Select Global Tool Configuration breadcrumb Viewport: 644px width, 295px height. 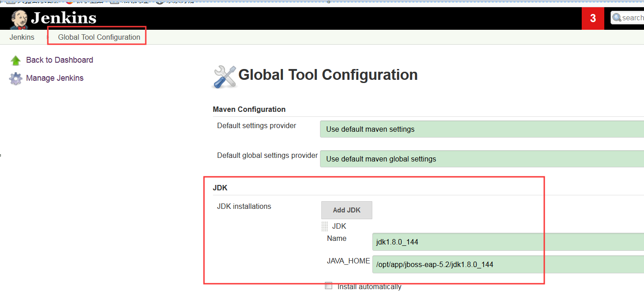point(99,37)
